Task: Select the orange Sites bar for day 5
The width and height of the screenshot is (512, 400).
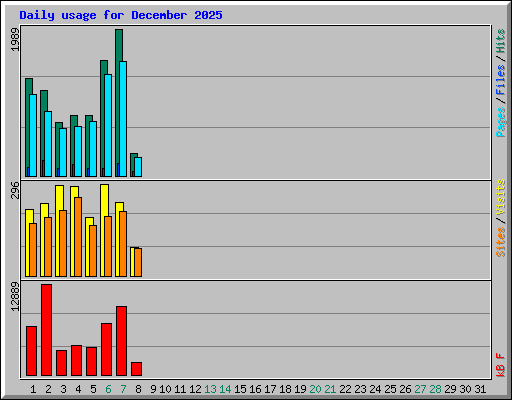Action: point(93,251)
